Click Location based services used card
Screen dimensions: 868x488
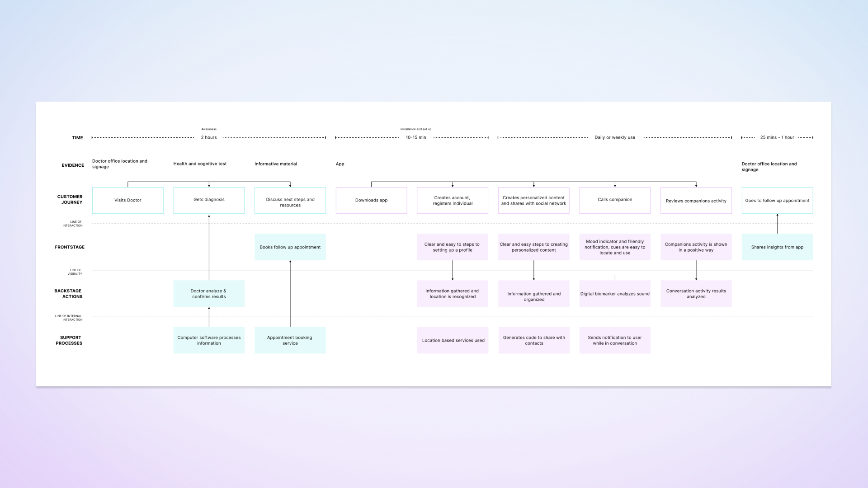(x=453, y=340)
